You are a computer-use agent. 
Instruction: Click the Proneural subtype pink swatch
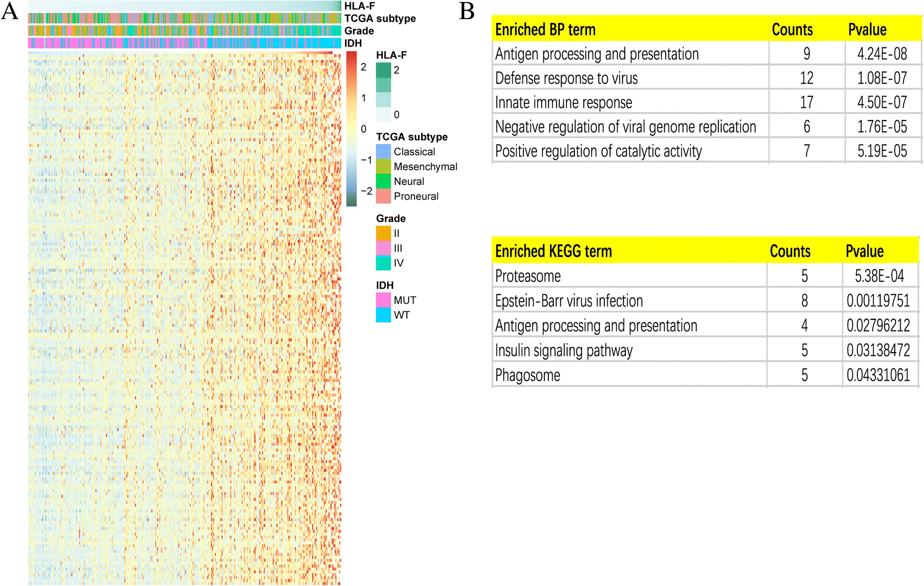383,196
